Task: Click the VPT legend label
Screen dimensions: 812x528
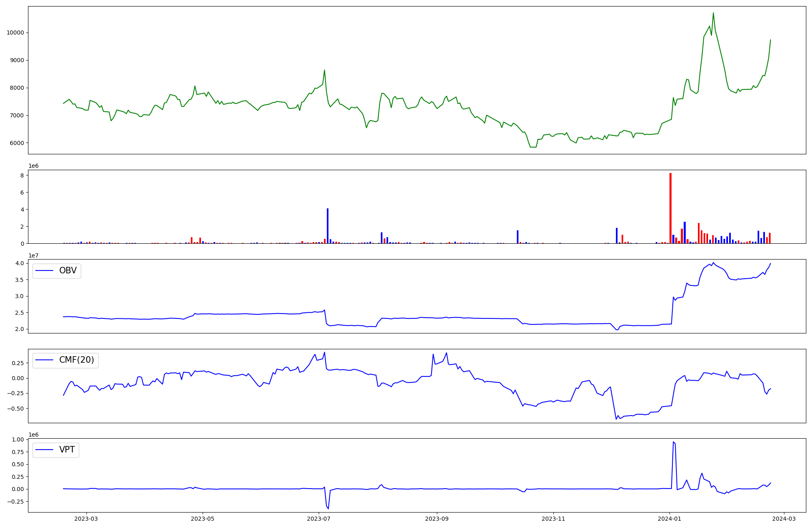Action: 67,450
